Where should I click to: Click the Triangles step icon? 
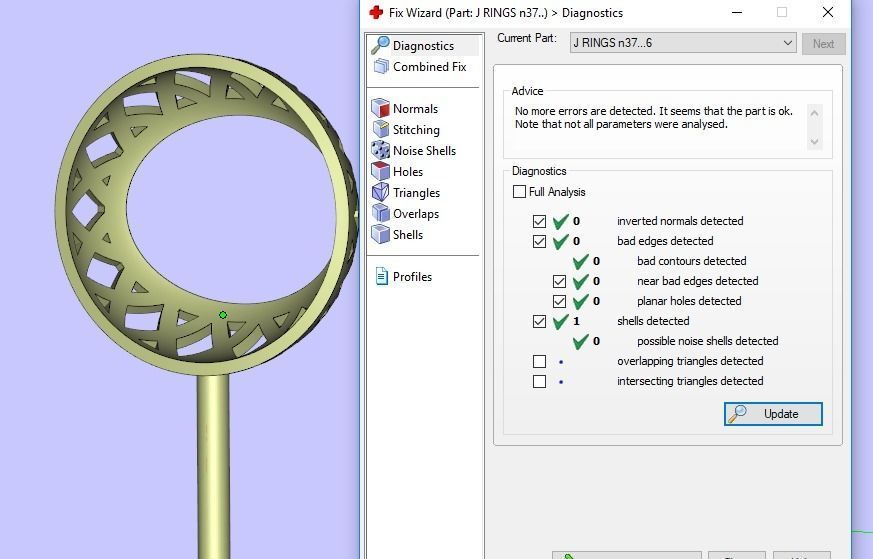(x=380, y=192)
